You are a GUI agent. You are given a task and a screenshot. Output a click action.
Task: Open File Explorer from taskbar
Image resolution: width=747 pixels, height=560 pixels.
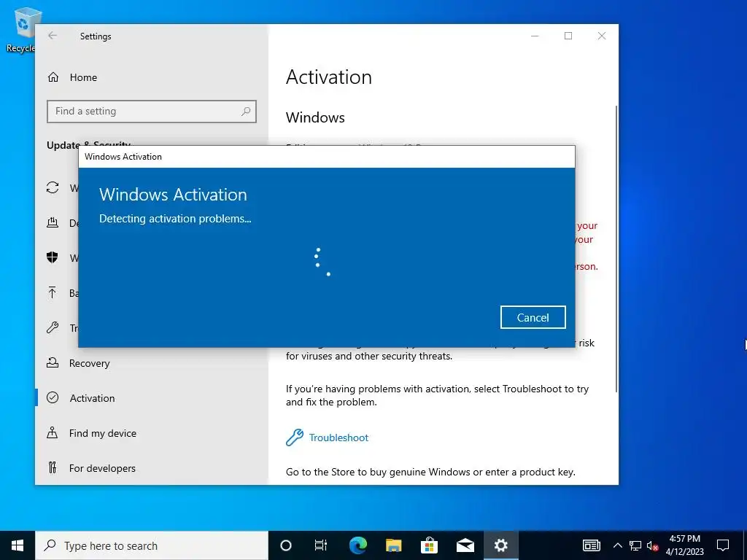coord(393,545)
